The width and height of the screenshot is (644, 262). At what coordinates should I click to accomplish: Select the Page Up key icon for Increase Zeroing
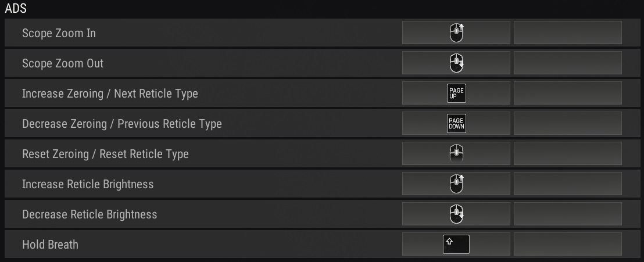456,93
